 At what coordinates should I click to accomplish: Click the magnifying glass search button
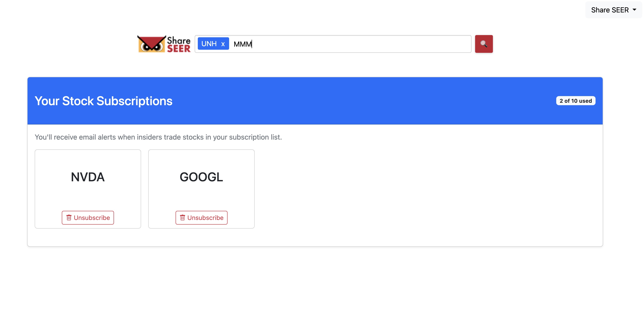point(484,44)
